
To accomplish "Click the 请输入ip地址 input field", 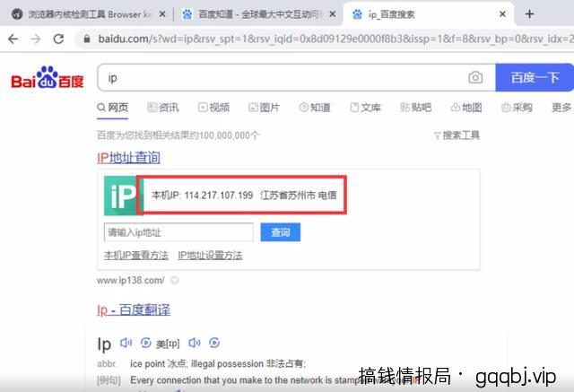I will 178,232.
